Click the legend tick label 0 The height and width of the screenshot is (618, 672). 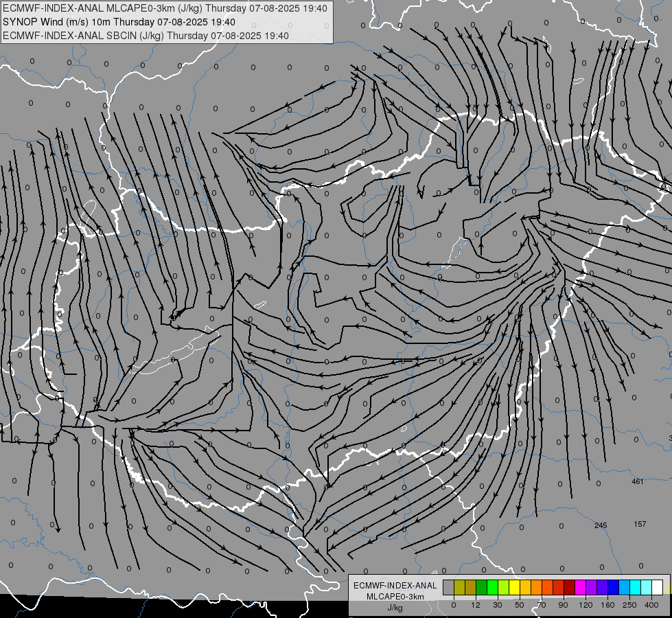454,605
